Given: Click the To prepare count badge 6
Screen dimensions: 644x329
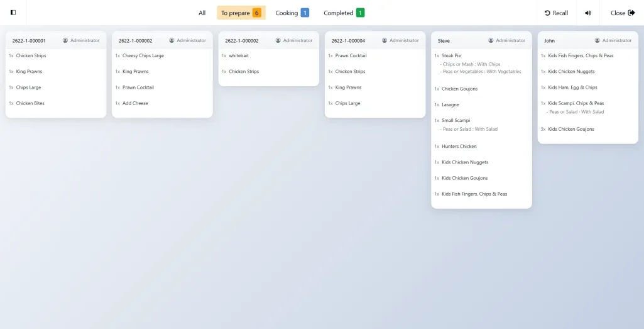Looking at the screenshot, I should click(x=257, y=13).
